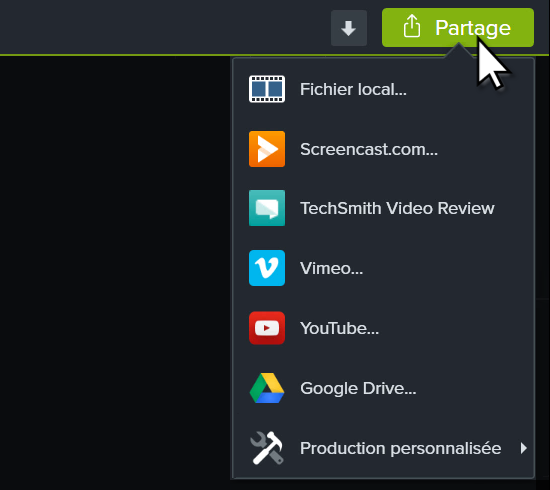Open the Production personnalisée text entry
The image size is (550, 490).
tap(401, 448)
